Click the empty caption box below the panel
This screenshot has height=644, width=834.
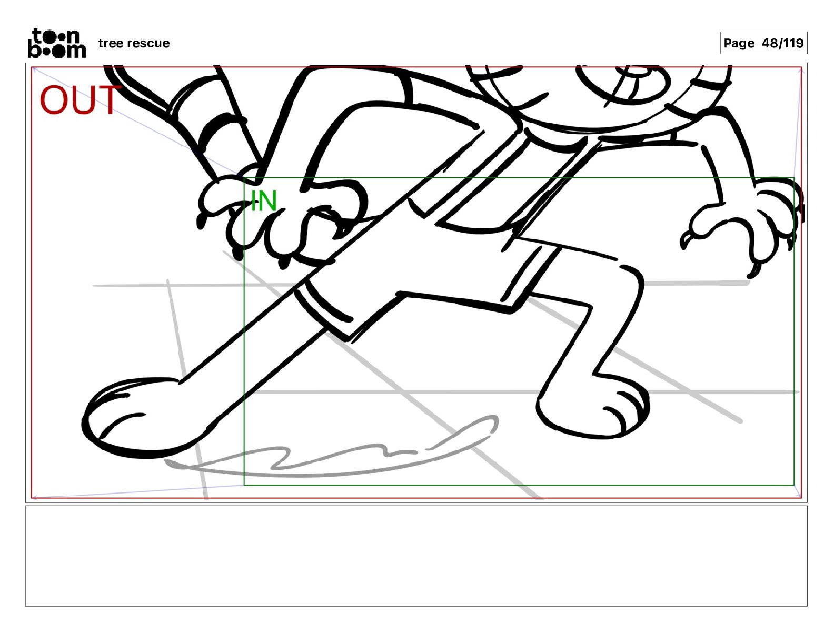coord(416,556)
